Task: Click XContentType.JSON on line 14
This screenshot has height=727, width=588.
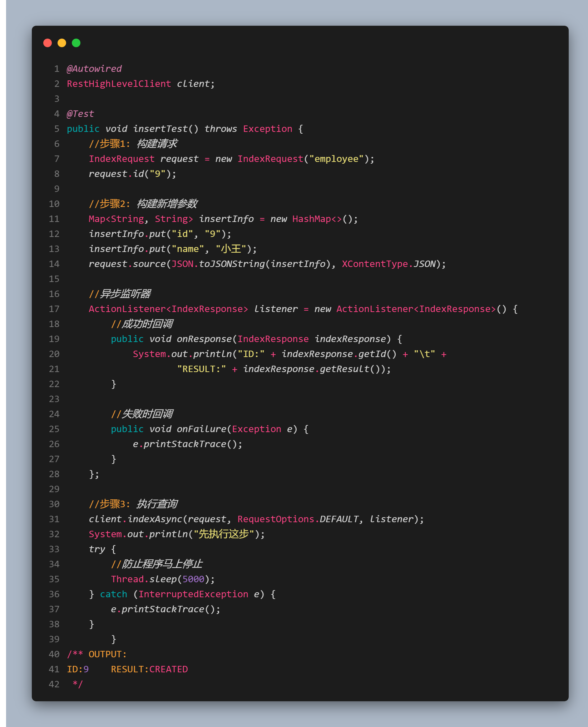Action: (389, 264)
